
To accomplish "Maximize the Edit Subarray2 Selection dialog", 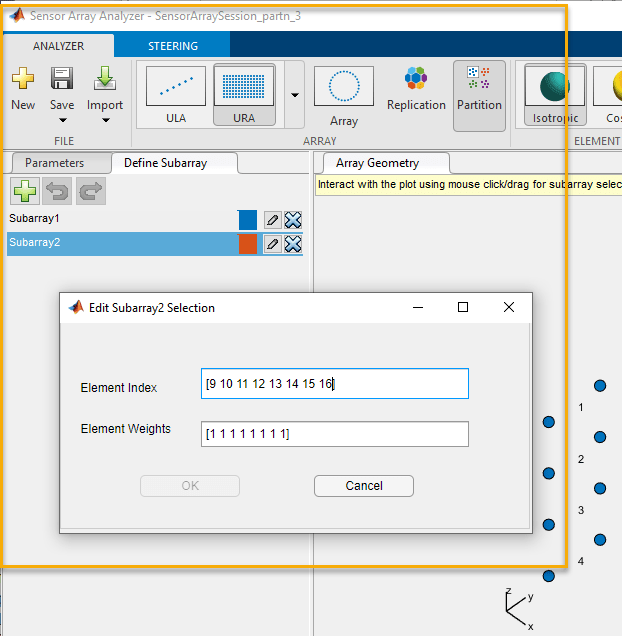I will click(463, 307).
